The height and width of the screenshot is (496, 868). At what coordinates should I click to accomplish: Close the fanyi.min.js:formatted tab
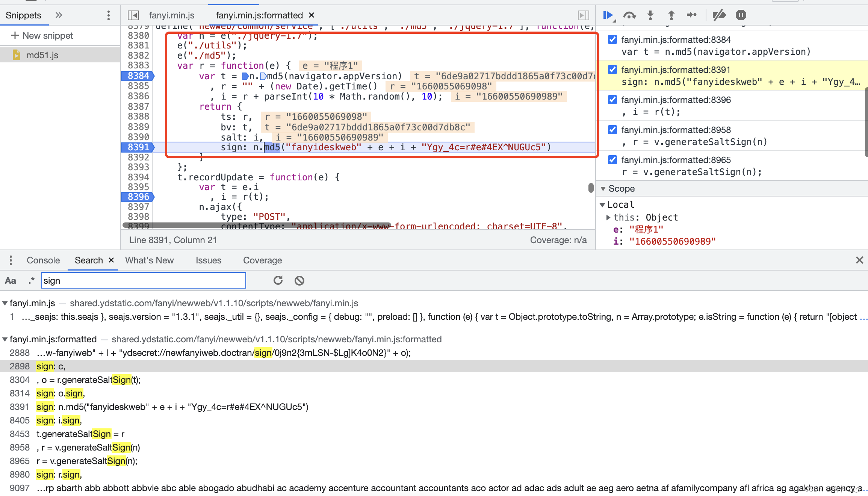point(312,15)
